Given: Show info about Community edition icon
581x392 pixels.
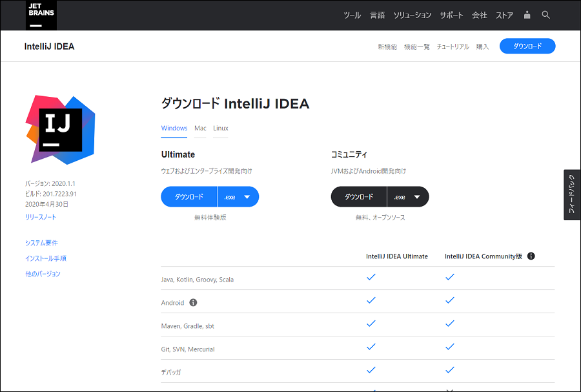Looking at the screenshot, I should (x=531, y=256).
